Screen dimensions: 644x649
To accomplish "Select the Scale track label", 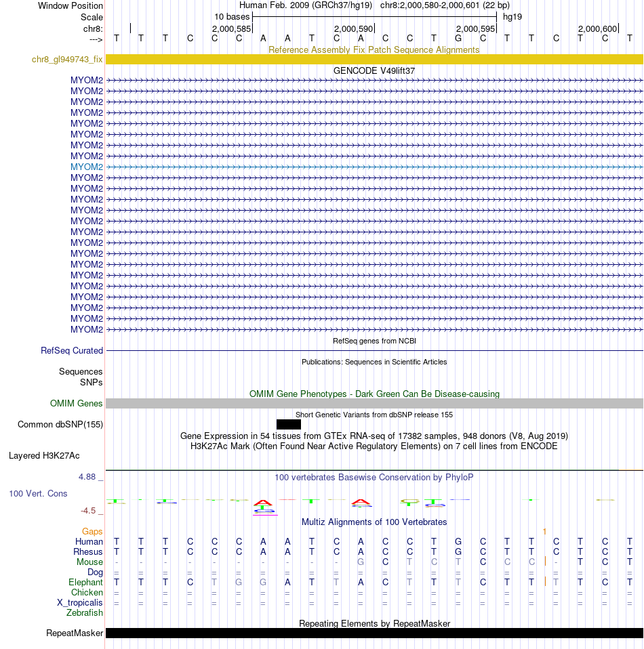I will point(92,18).
